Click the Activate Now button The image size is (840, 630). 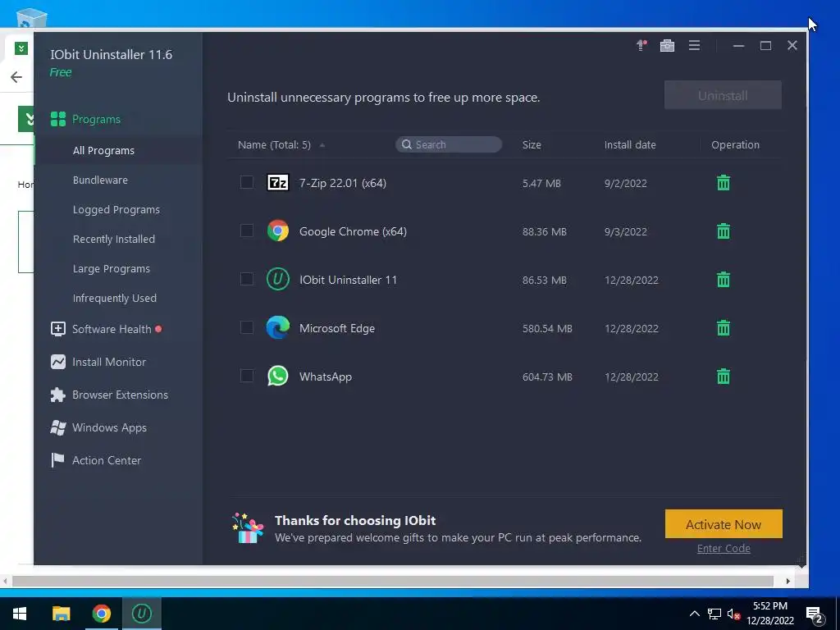click(724, 524)
